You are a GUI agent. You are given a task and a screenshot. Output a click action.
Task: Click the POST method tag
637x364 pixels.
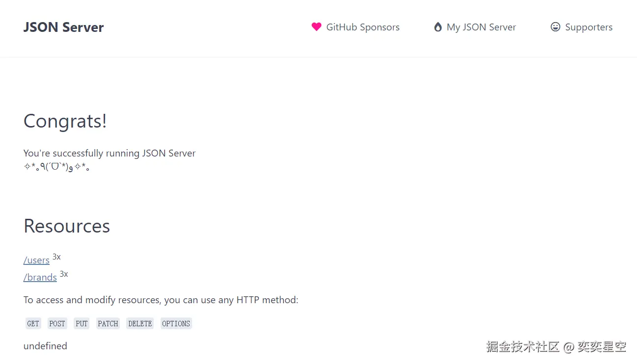(57, 324)
